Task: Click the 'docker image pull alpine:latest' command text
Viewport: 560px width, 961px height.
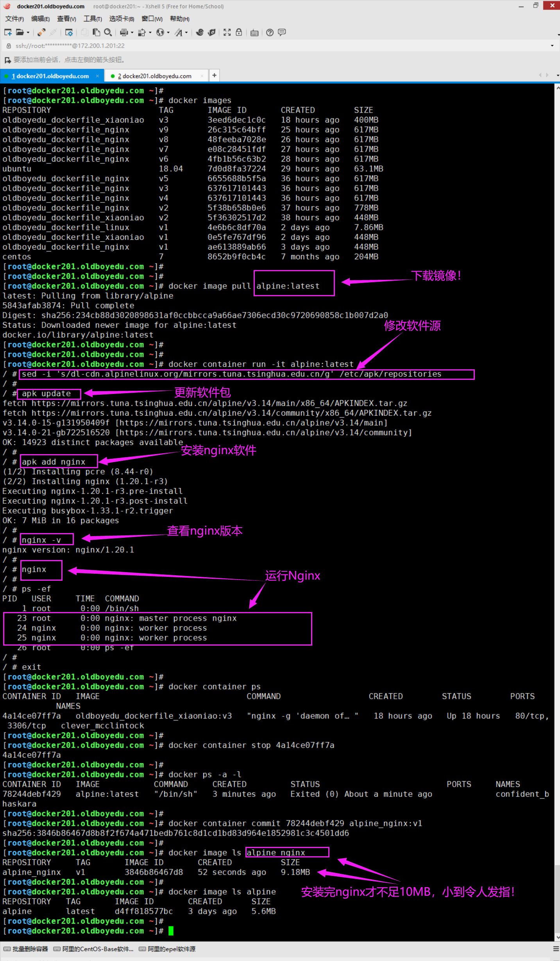Action: pyautogui.click(x=244, y=286)
